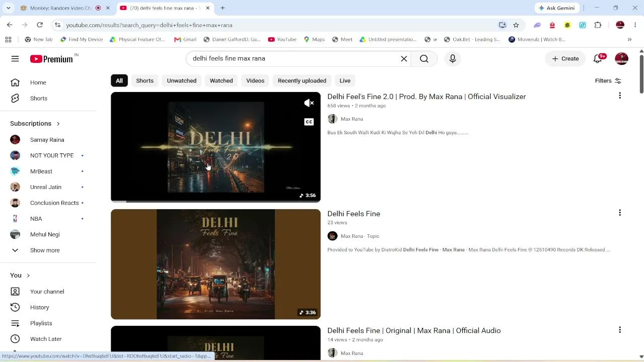Toggle closed captions on the preview
Screen dimensions: 644x362
click(x=309, y=122)
